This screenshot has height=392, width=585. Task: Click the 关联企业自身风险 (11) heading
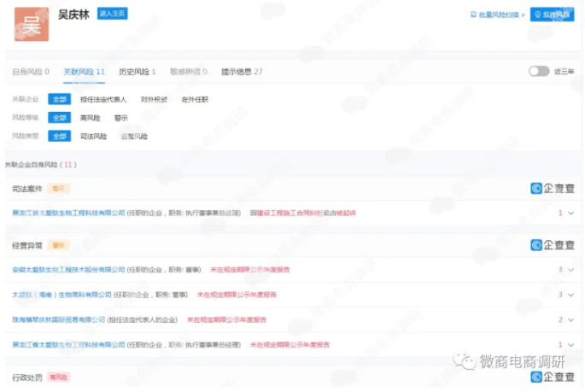click(41, 165)
